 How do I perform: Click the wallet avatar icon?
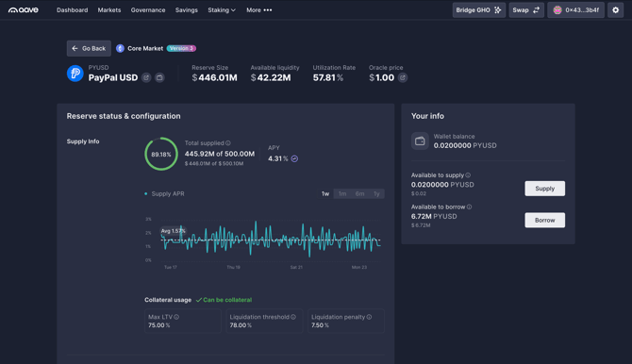[557, 10]
